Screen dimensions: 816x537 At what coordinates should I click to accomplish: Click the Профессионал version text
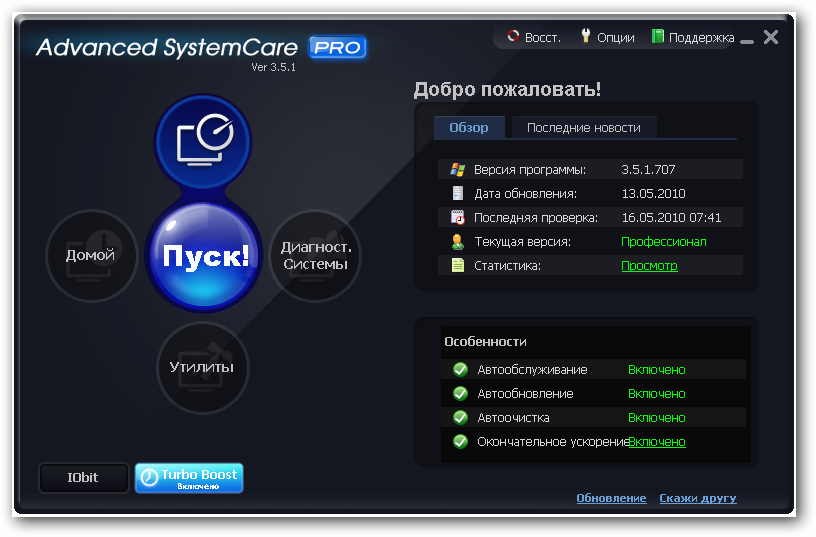click(x=664, y=242)
